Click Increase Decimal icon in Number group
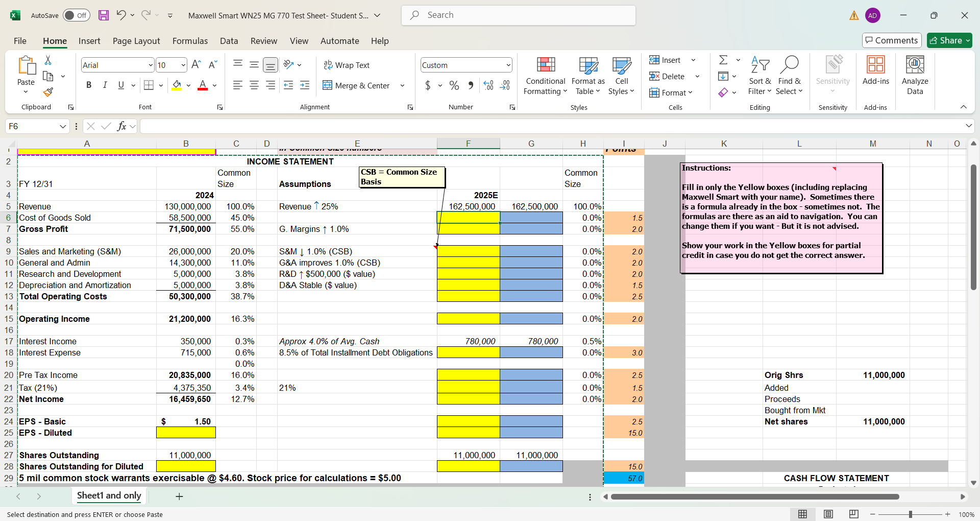Image resolution: width=980 pixels, height=521 pixels. (488, 85)
